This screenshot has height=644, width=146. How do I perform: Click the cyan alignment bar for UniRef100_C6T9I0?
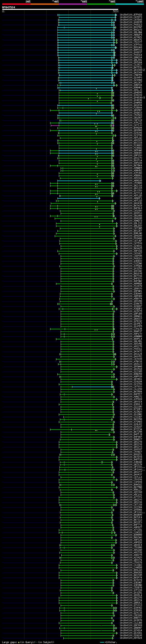(92, 387)
